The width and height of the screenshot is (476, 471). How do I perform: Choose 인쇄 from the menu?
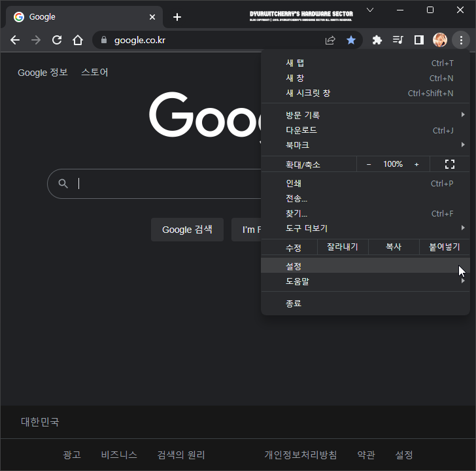point(365,183)
